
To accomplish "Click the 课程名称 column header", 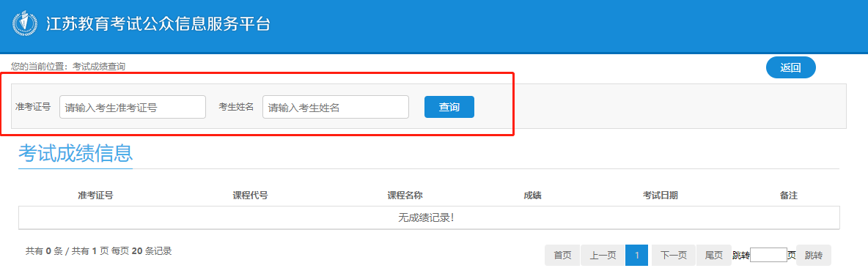I will [x=405, y=196].
